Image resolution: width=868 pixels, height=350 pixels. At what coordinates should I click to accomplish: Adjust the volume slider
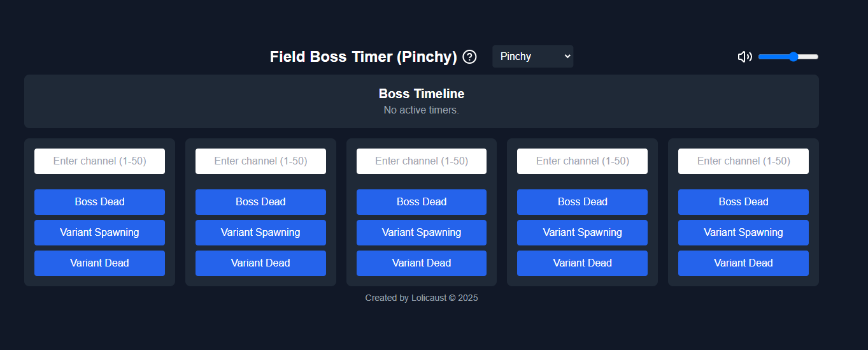788,57
